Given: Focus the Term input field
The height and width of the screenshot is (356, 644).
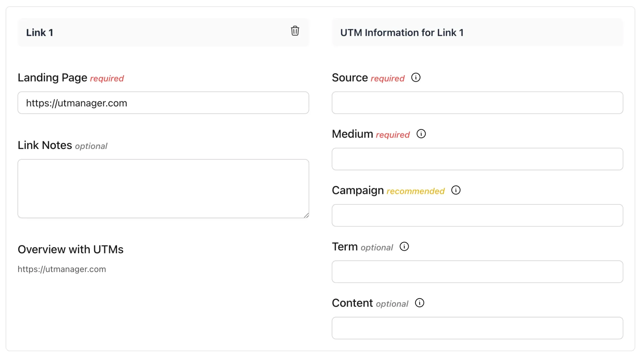Looking at the screenshot, I should coord(477,272).
